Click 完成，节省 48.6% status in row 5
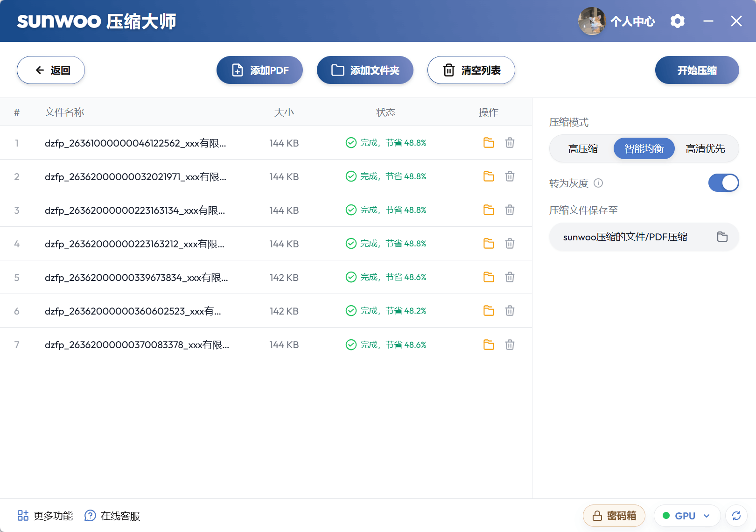Viewport: 756px width, 532px height. point(386,277)
